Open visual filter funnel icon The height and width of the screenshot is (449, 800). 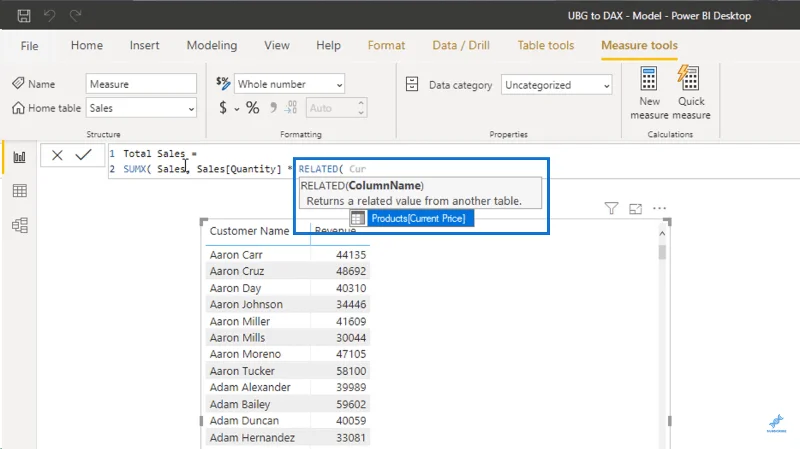(x=611, y=208)
